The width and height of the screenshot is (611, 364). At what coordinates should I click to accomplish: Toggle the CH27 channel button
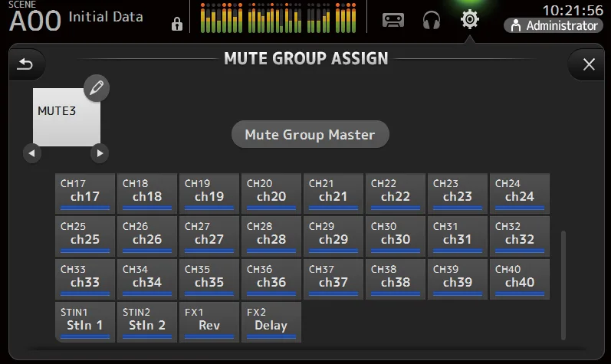(x=209, y=236)
